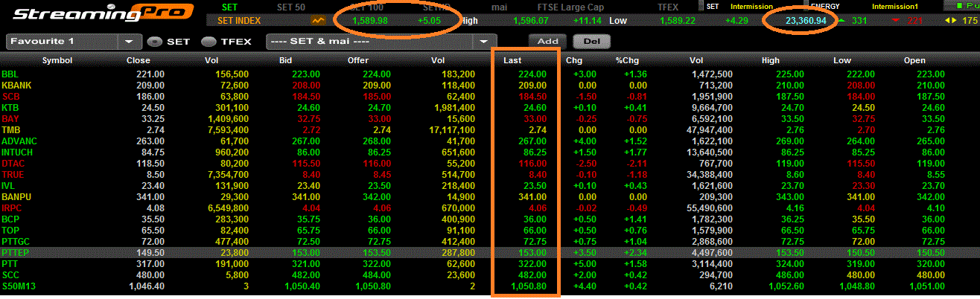Select the BBL symbol row
Viewport: 980px width, 299px height.
tap(10, 74)
